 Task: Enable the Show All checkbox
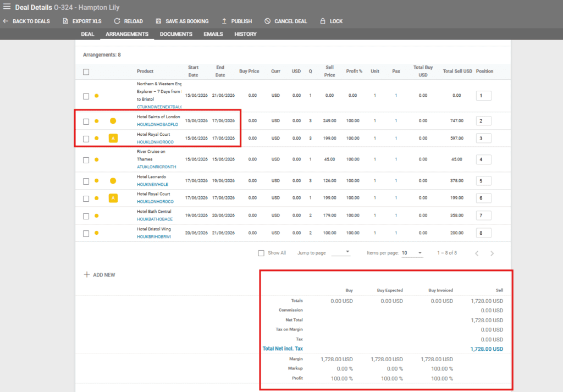click(x=261, y=253)
